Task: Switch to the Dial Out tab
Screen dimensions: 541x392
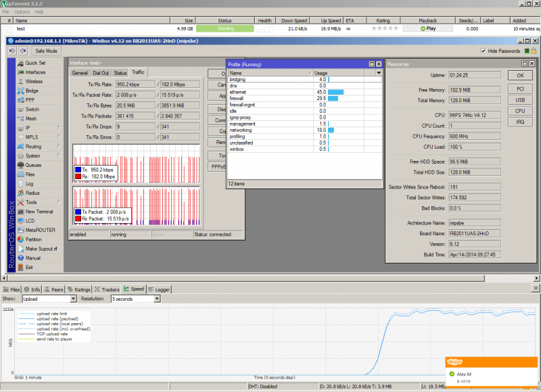Action: pyautogui.click(x=100, y=72)
